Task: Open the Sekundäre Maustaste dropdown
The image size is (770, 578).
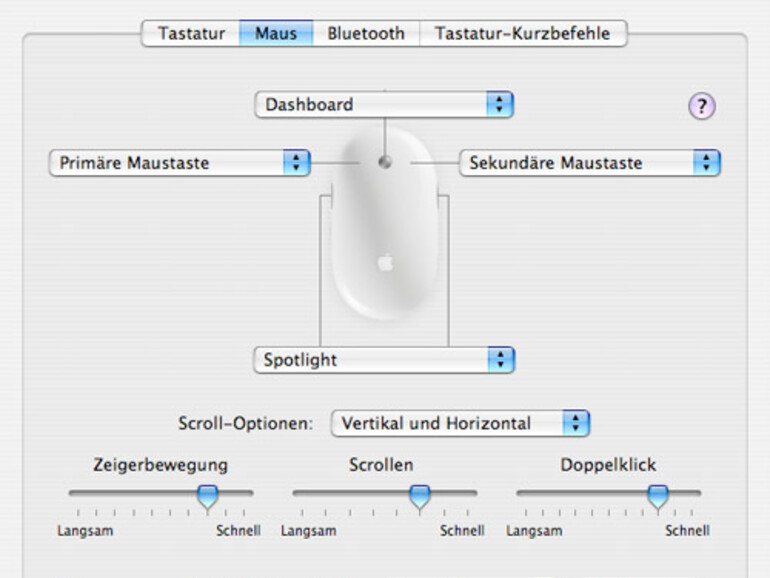Action: [589, 163]
